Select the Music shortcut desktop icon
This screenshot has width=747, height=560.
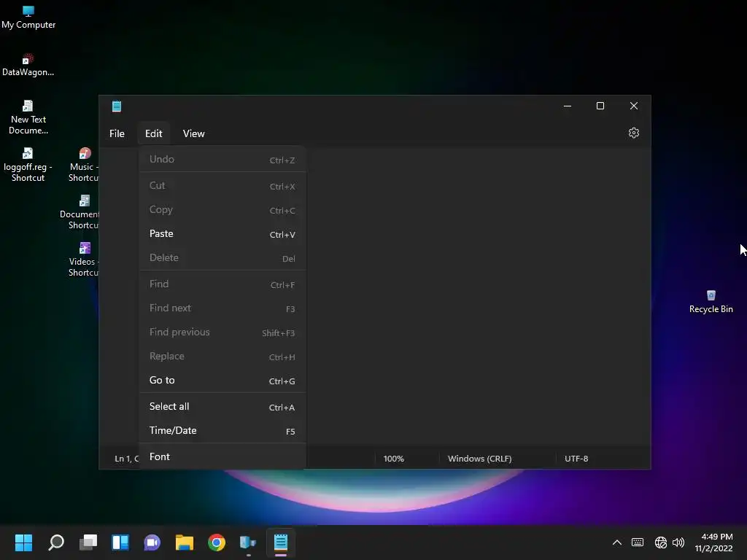84,165
